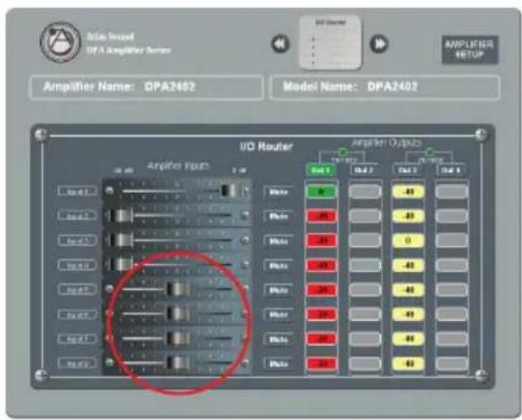This screenshot has height=420, width=522.
Task: Click red Input 3 cell under Out 1
Action: coord(321,241)
